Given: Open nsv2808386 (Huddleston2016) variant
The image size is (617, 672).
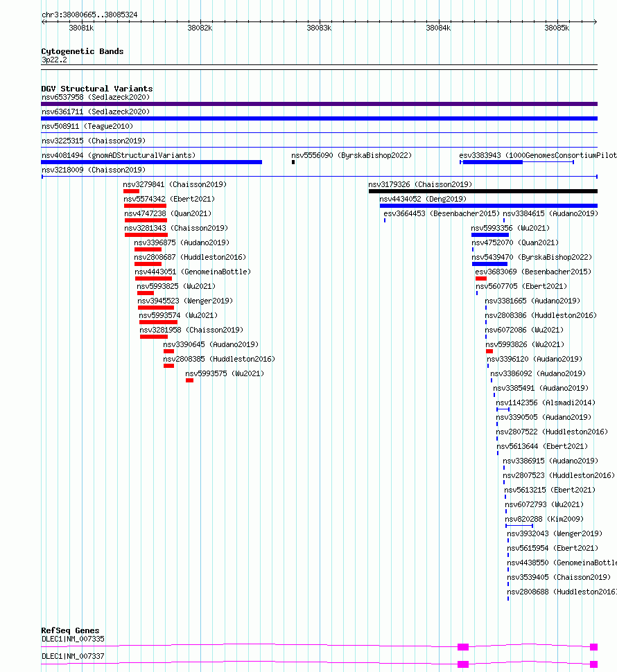Looking at the screenshot, I should (x=541, y=316).
